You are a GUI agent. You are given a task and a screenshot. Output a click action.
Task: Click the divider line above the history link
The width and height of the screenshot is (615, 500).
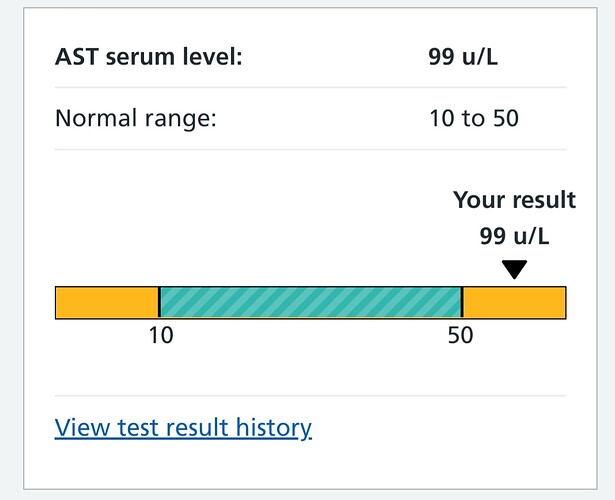(310, 396)
